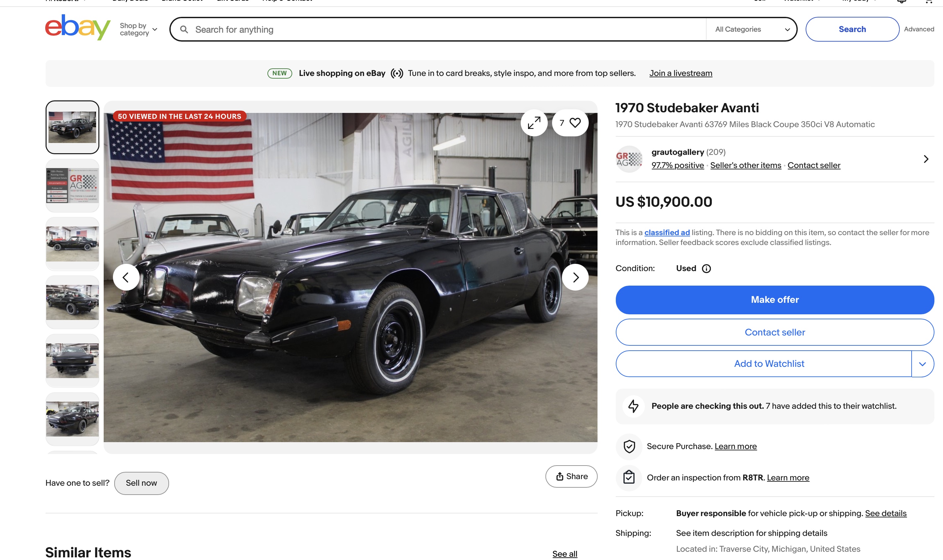Show the previous car photo
Image resolution: width=943 pixels, height=560 pixels.
(x=126, y=277)
